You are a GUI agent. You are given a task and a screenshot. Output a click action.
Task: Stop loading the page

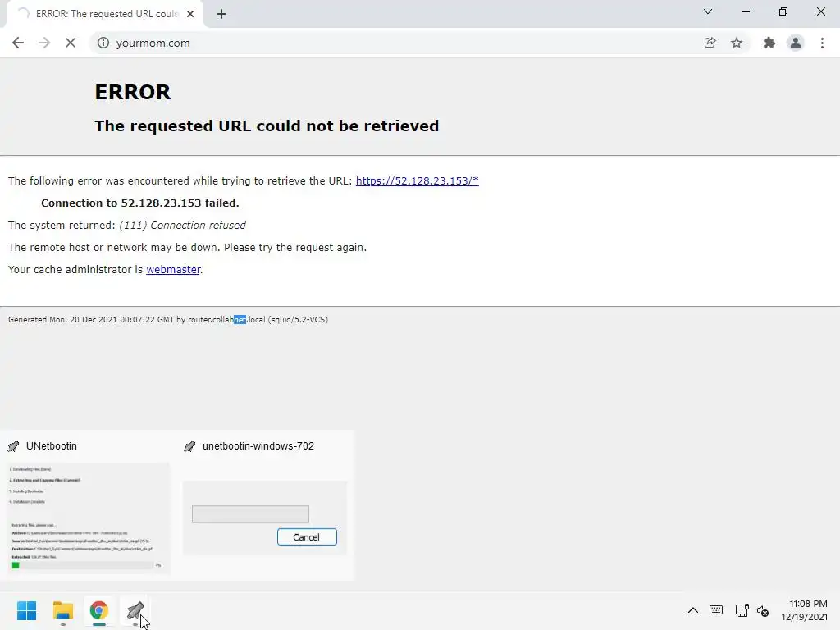(x=71, y=43)
